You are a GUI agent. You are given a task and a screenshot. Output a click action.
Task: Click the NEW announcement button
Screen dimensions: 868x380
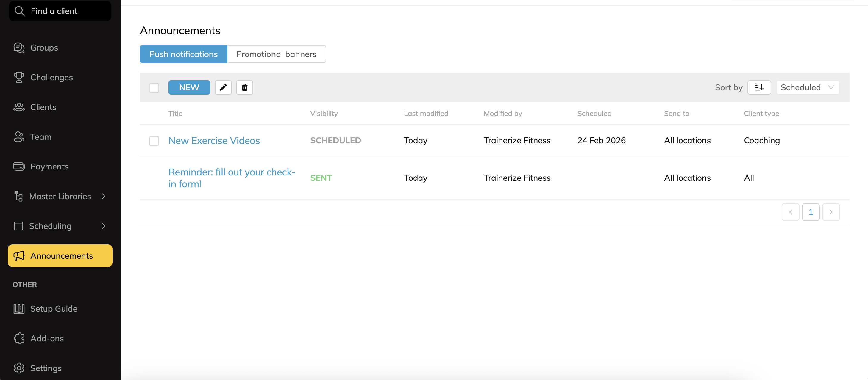point(189,87)
